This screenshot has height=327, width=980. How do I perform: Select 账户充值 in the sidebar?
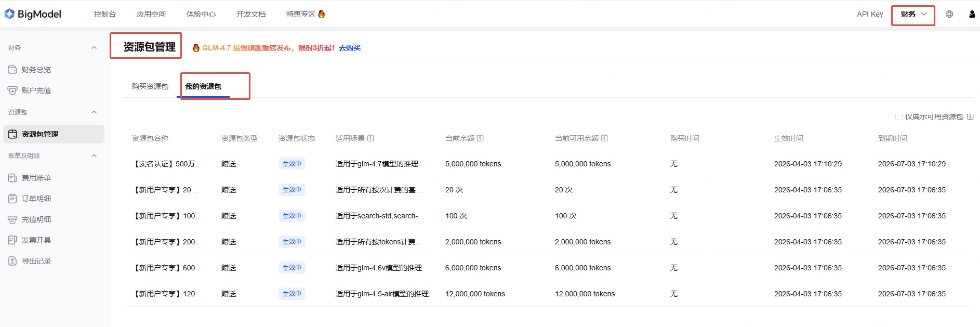(x=36, y=90)
